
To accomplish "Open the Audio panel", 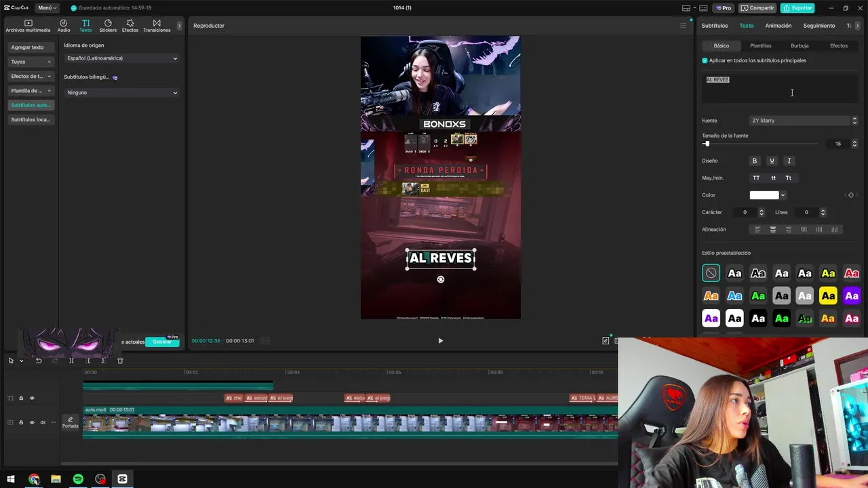I will (64, 26).
